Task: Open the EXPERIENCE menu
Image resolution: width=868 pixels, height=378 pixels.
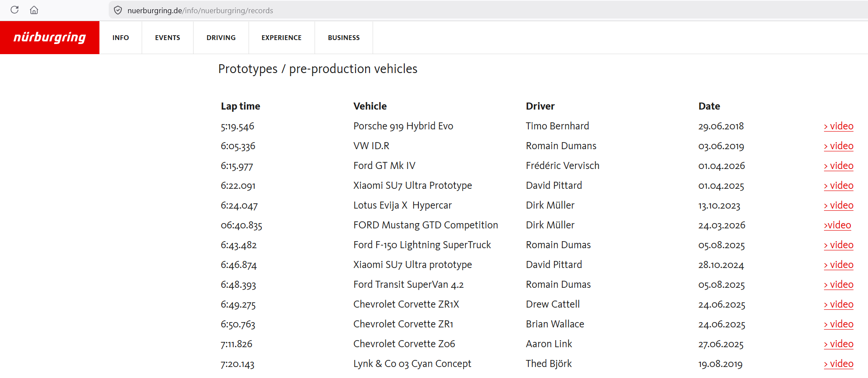Action: tap(282, 38)
